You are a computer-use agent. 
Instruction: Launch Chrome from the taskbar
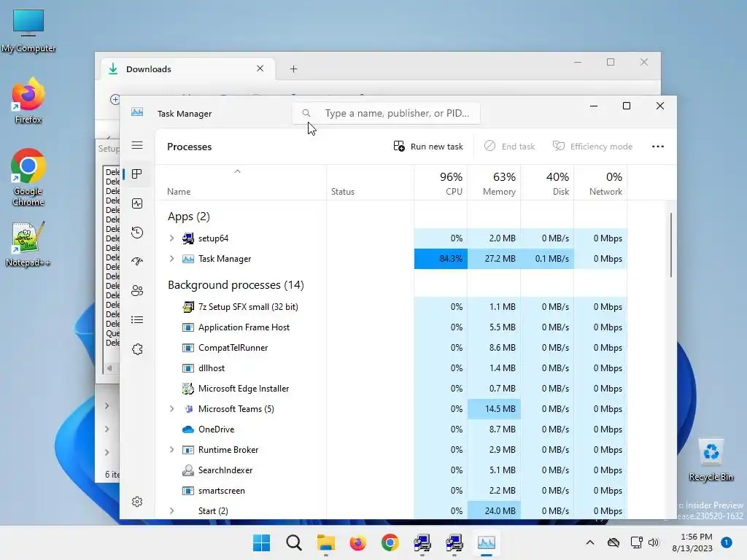pyautogui.click(x=390, y=542)
